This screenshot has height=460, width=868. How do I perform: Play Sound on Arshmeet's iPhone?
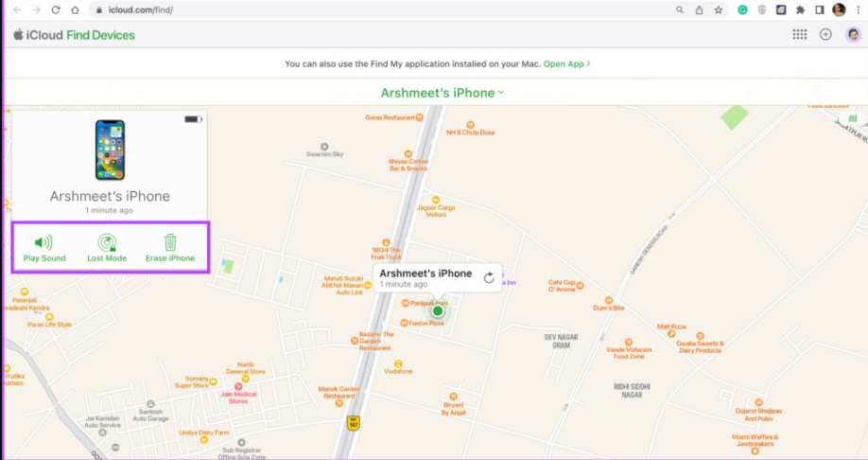click(44, 248)
